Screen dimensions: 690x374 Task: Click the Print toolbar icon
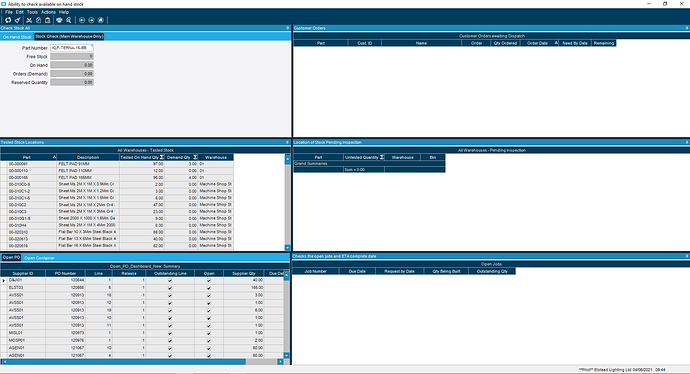click(x=59, y=20)
